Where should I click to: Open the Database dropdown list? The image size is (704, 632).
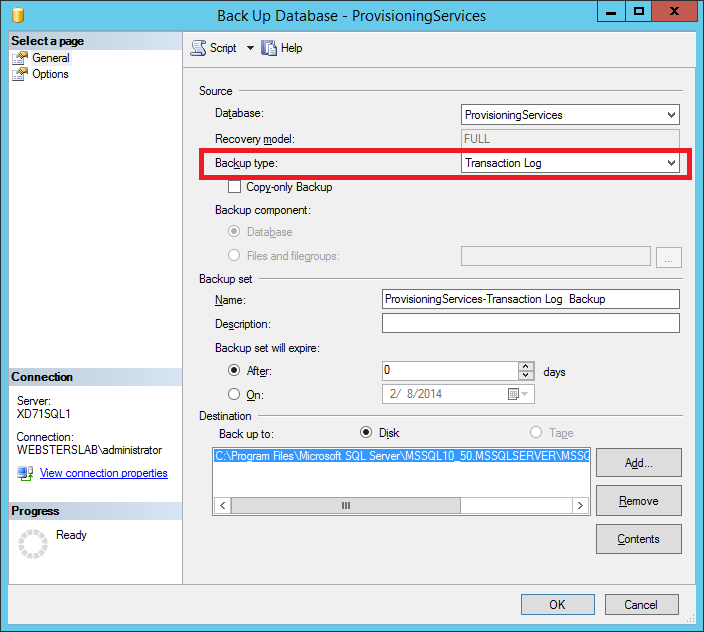pyautogui.click(x=671, y=115)
